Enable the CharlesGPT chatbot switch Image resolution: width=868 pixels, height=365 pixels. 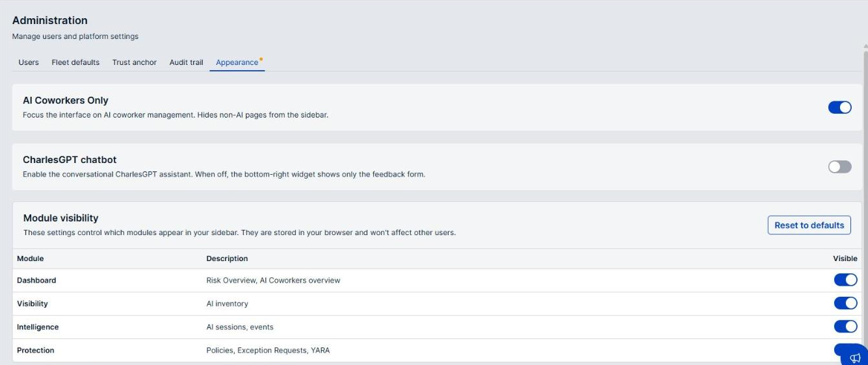click(x=839, y=167)
